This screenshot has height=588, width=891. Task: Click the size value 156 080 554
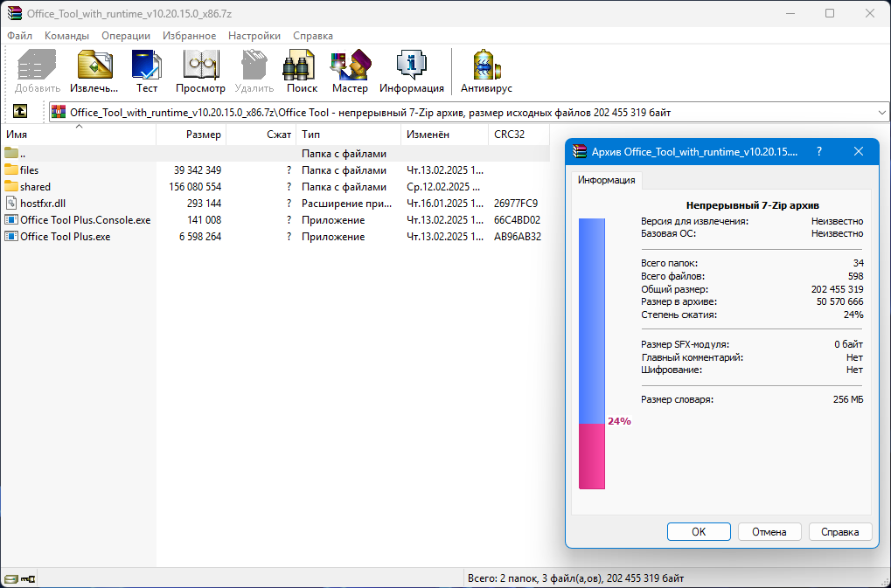click(195, 186)
